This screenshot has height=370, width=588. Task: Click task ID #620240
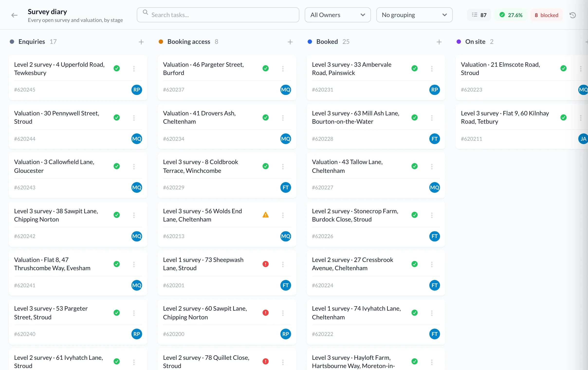[x=25, y=334]
